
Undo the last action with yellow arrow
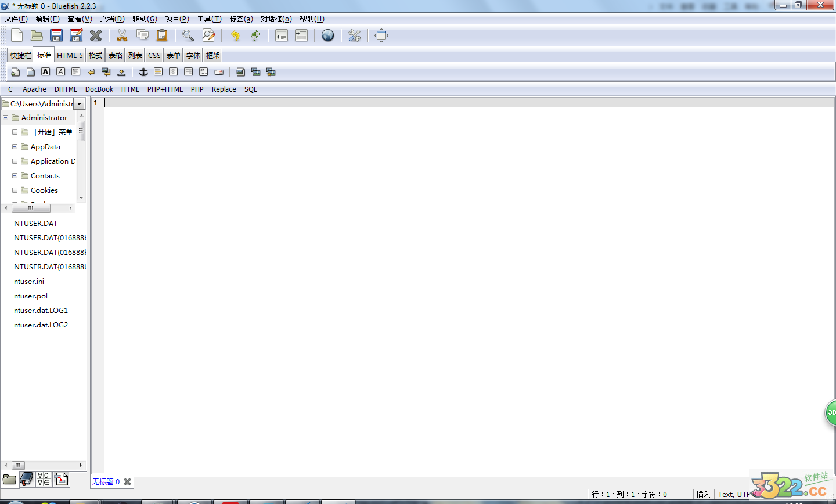(x=235, y=35)
